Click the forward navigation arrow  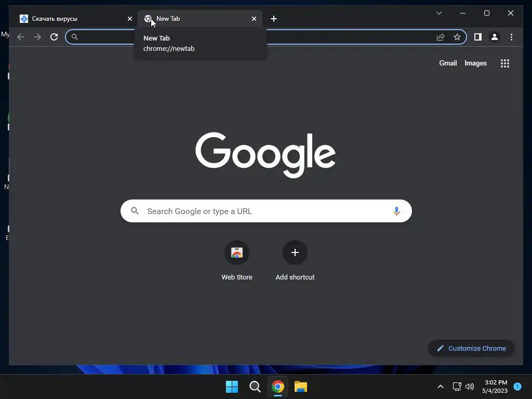37,37
